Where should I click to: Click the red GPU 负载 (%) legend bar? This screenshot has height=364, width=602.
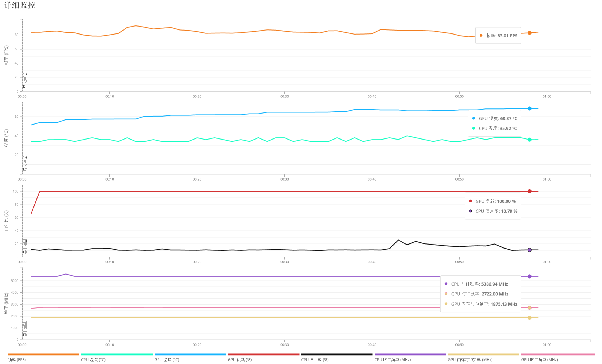pyautogui.click(x=263, y=354)
